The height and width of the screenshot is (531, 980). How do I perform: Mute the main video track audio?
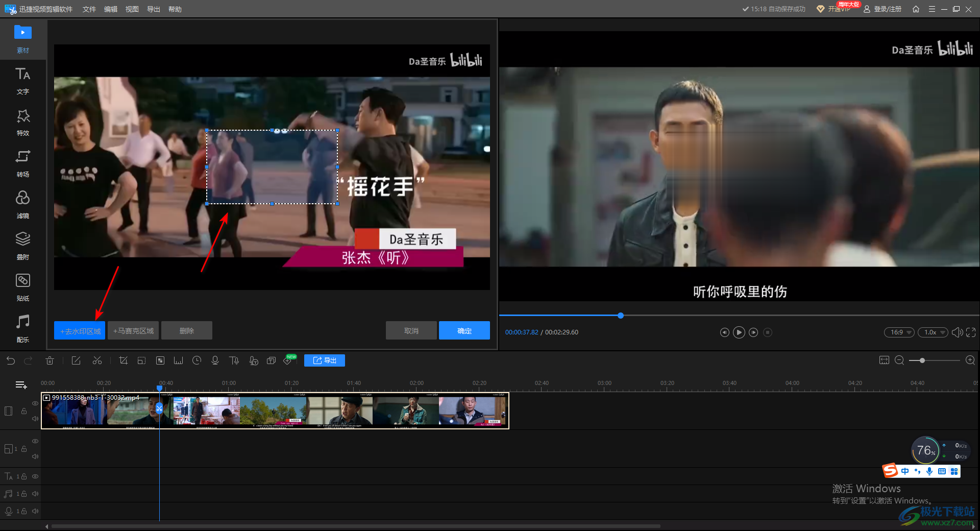click(x=35, y=419)
